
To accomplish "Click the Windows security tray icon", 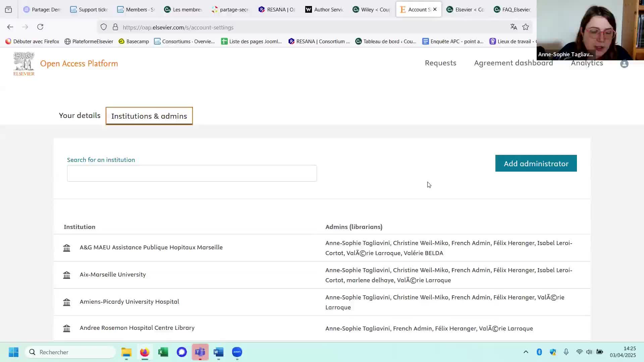I will (553, 352).
